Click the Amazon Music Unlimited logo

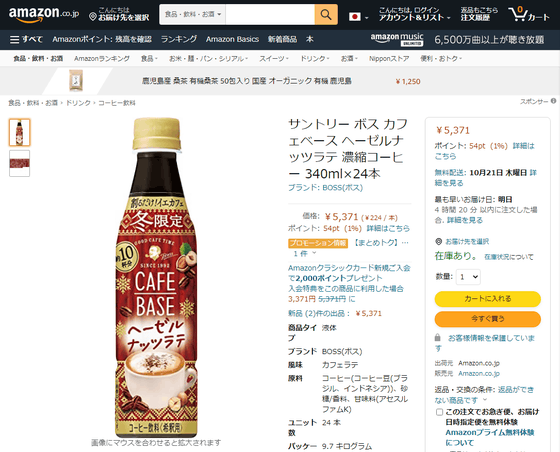point(397,39)
